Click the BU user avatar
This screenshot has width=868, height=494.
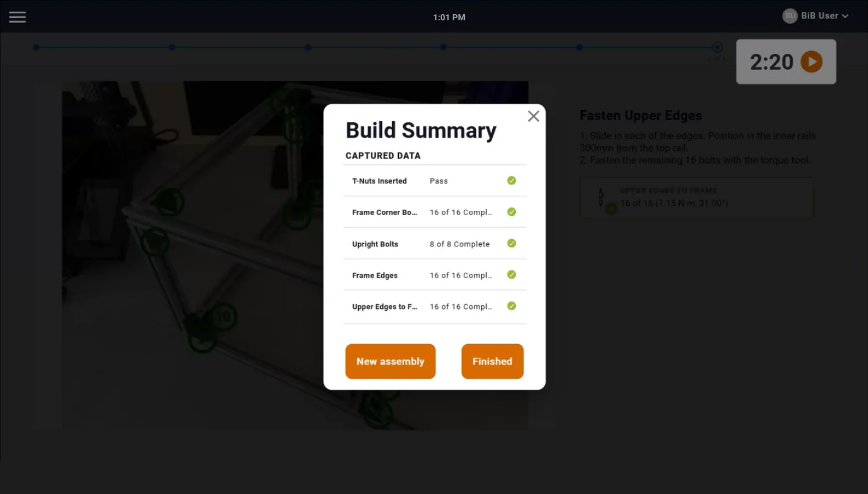tap(790, 16)
